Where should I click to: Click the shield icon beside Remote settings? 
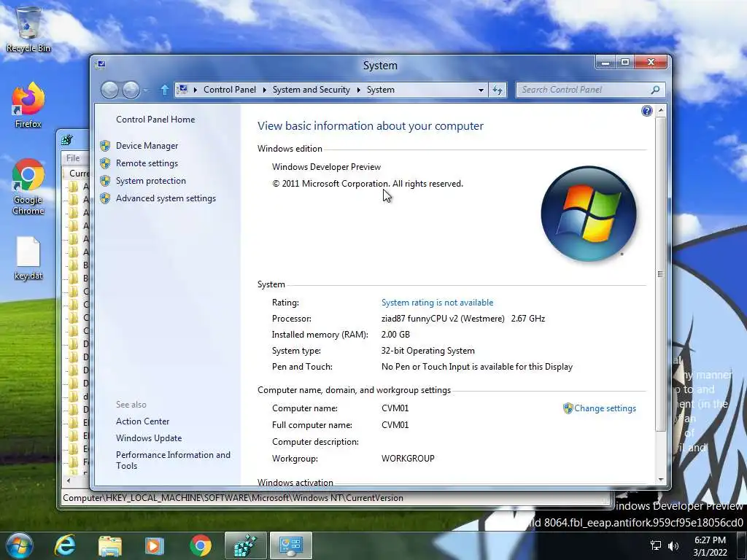coord(105,163)
